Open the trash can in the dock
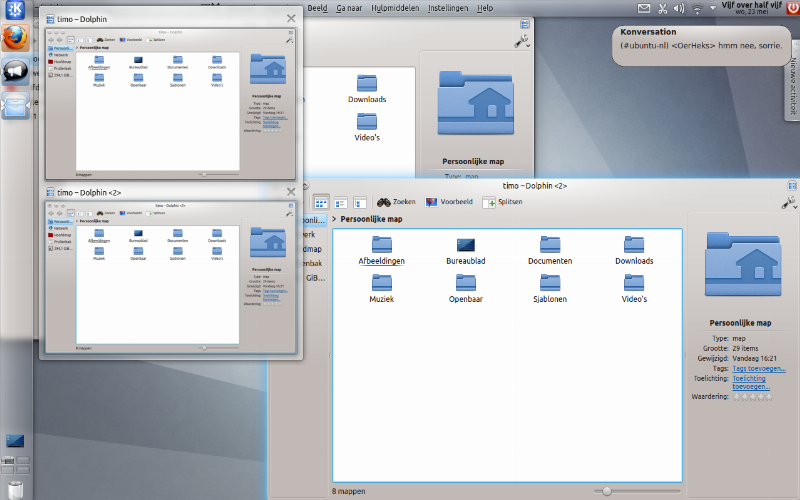The width and height of the screenshot is (800, 500). pos(15,490)
